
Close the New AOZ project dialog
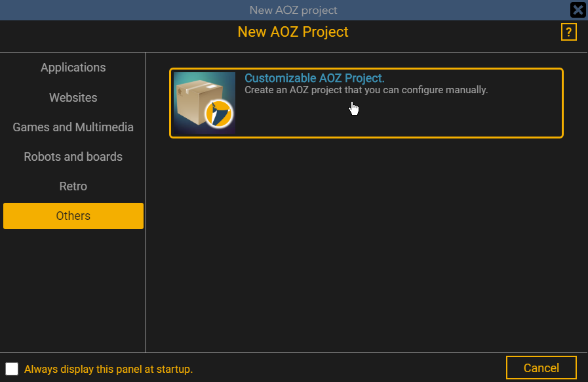[x=578, y=10]
